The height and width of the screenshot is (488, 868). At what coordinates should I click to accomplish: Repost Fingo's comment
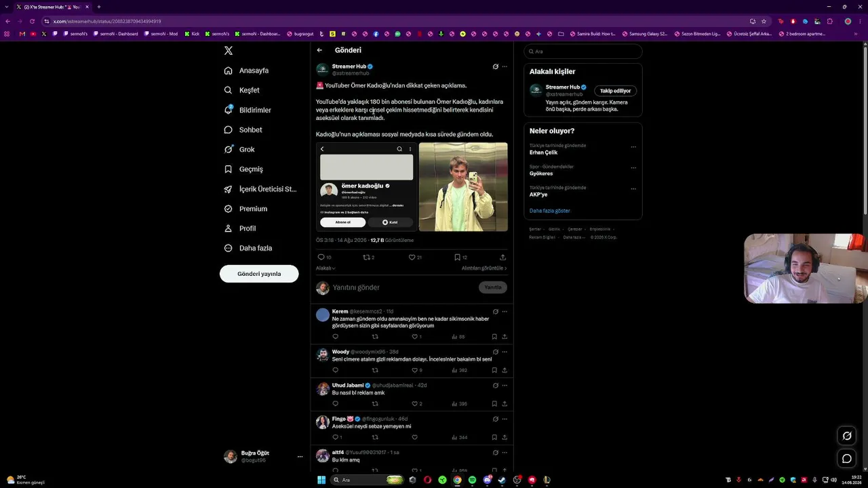[x=375, y=437]
